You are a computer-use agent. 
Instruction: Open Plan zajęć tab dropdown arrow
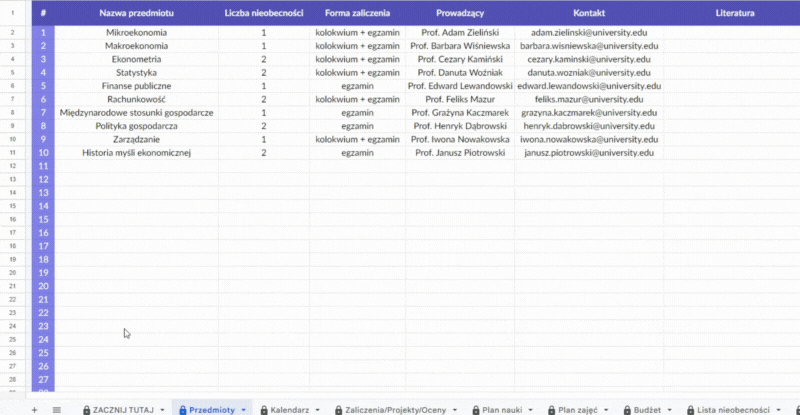pos(606,410)
